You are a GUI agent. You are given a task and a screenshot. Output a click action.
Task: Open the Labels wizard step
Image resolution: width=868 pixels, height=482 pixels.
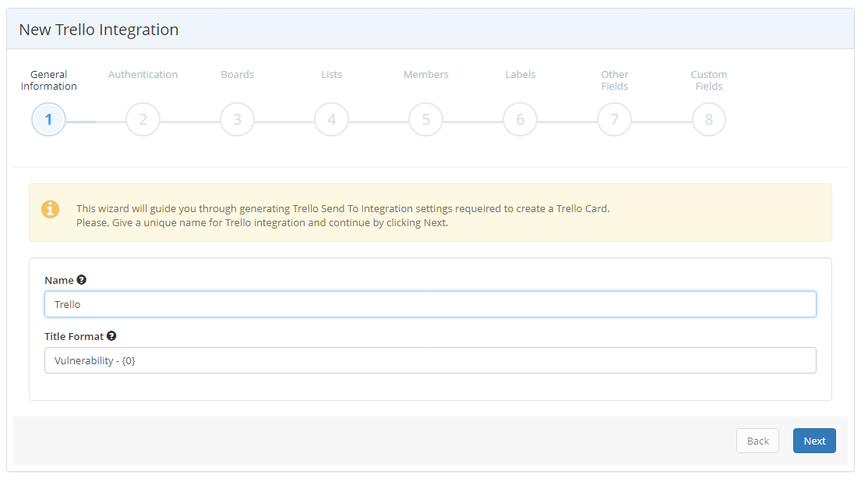point(520,74)
